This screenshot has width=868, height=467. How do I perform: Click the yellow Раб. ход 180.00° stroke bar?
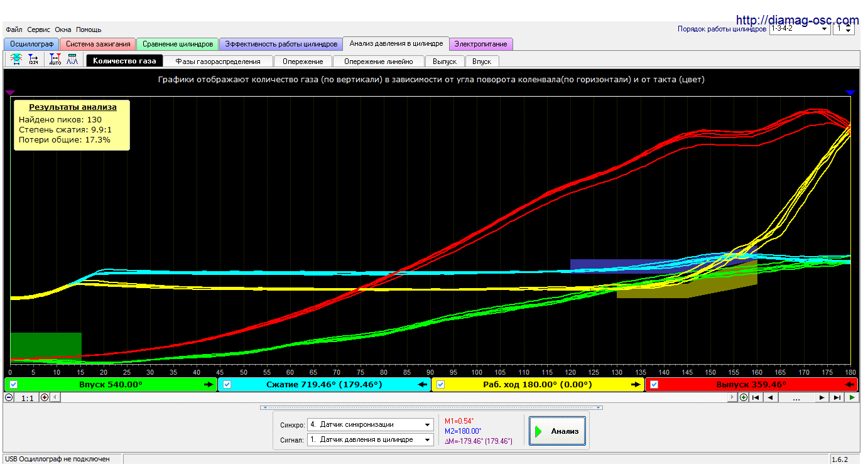538,385
